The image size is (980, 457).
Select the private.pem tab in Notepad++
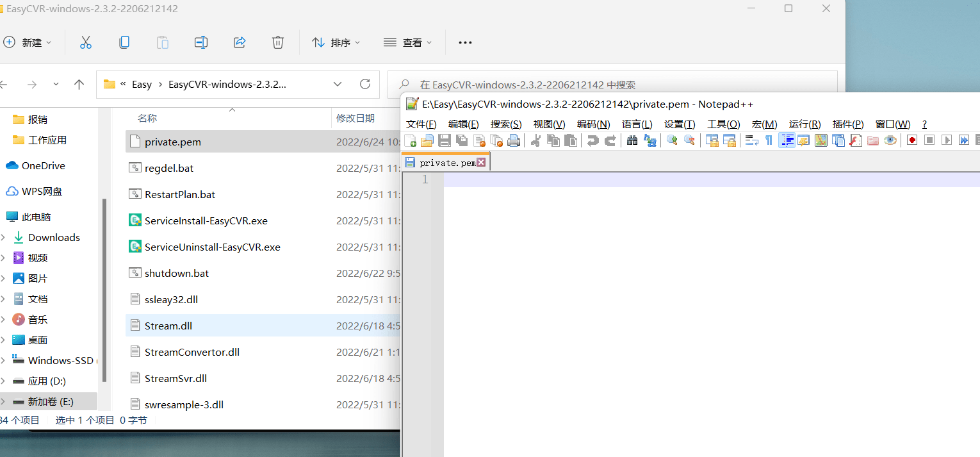[x=447, y=163]
